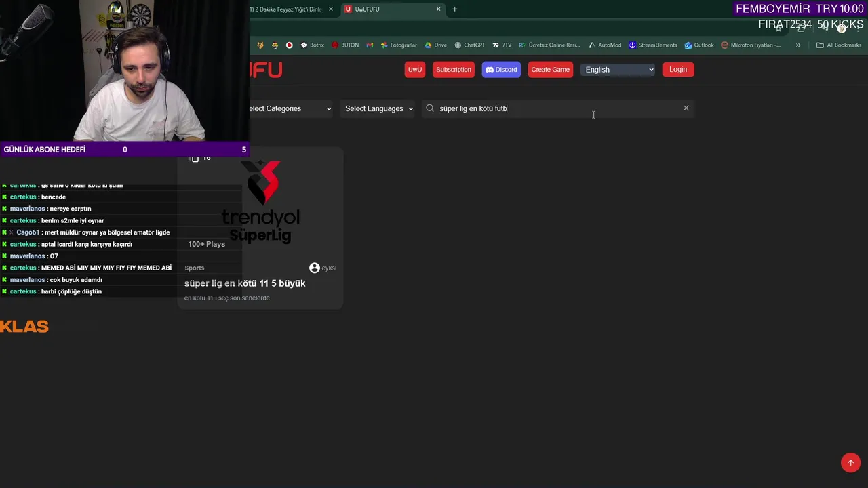
Task: Open the Fotoğraflar bookmark
Action: tap(399, 45)
